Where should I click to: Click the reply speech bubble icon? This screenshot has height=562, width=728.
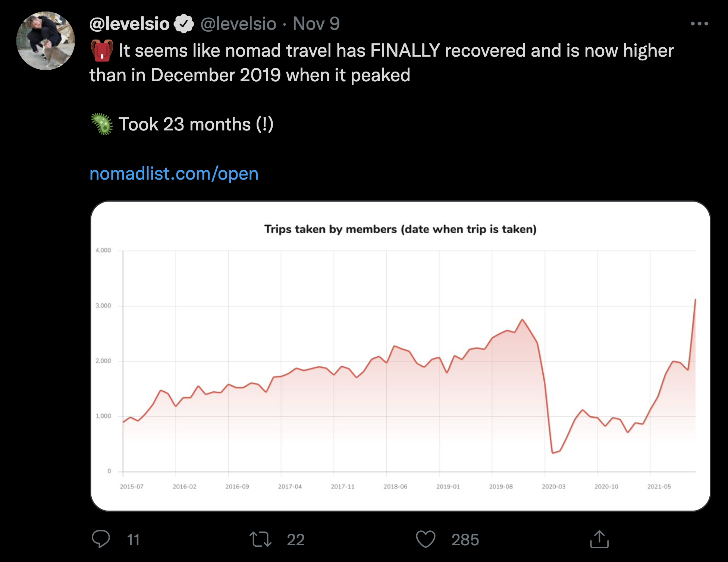point(101,539)
